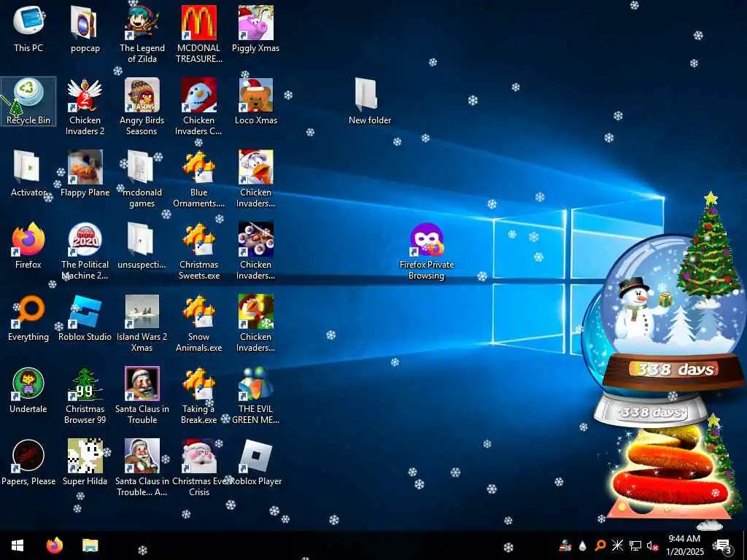Select Firefox Private Browsing shortcut
Screen dimensions: 747x560
click(426, 251)
